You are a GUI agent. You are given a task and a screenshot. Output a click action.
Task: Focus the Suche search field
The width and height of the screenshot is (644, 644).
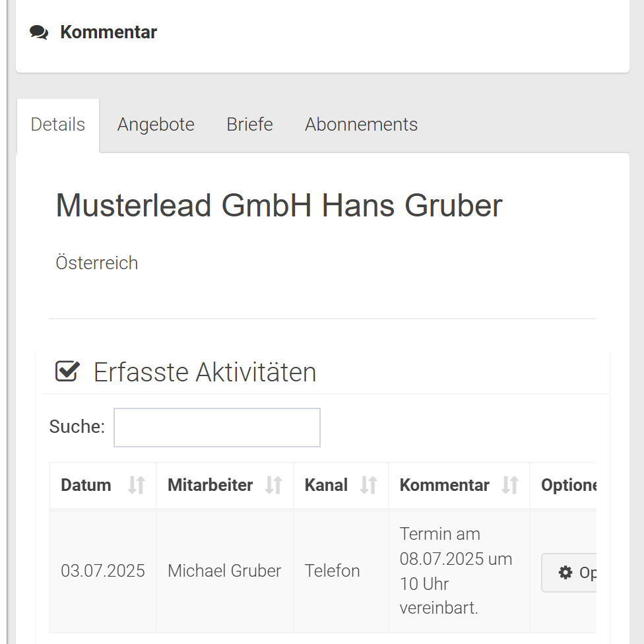click(x=217, y=428)
